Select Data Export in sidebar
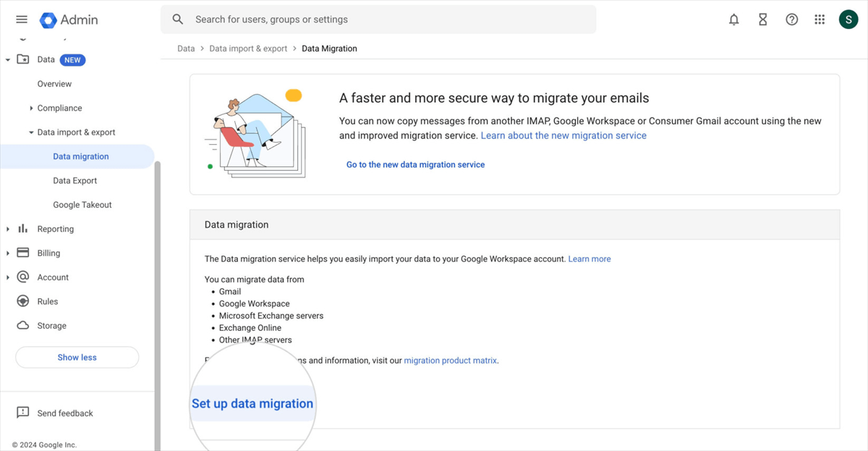The image size is (868, 451). [x=75, y=181]
